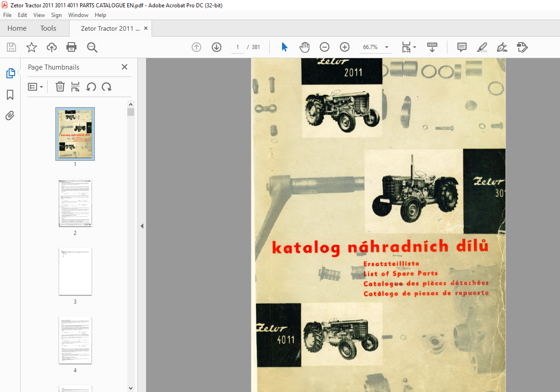The height and width of the screenshot is (392, 560).
Task: Add a comment sticky note
Action: (x=462, y=47)
